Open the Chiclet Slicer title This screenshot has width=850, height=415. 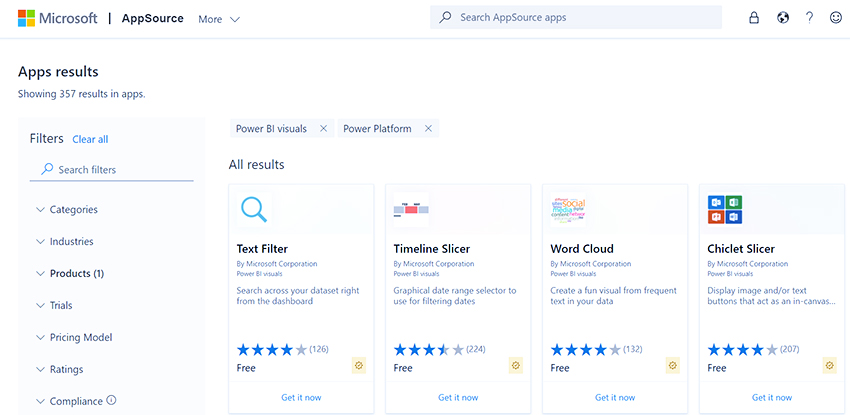coord(741,249)
